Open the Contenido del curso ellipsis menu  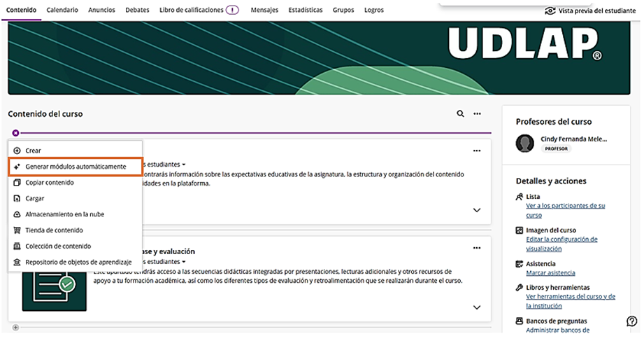(477, 113)
